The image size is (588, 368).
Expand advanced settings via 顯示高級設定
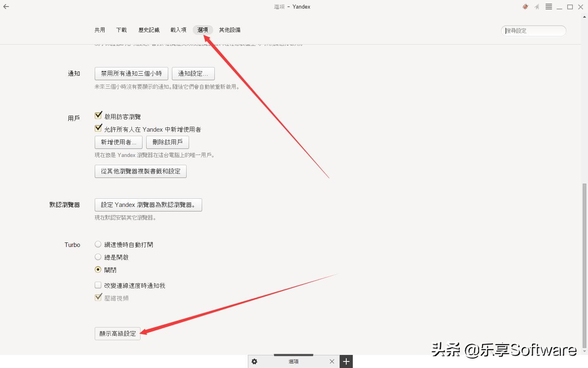tap(117, 334)
